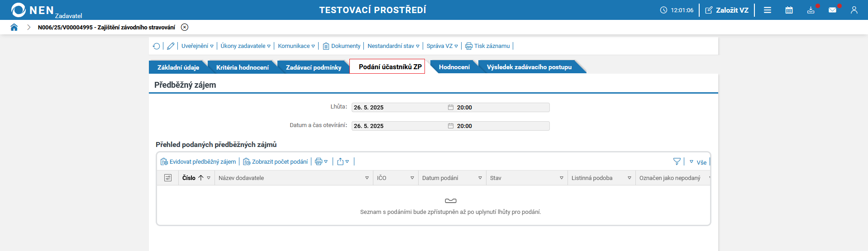Screen dimensions: 868x251
Task: Switch to Zadávací podmínky tab
Action: click(314, 67)
